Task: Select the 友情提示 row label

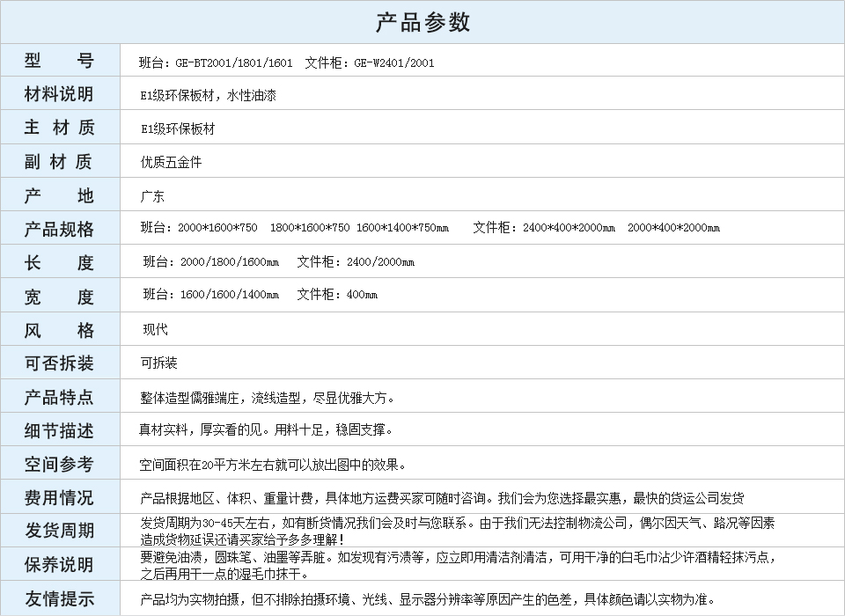Action: point(59,598)
